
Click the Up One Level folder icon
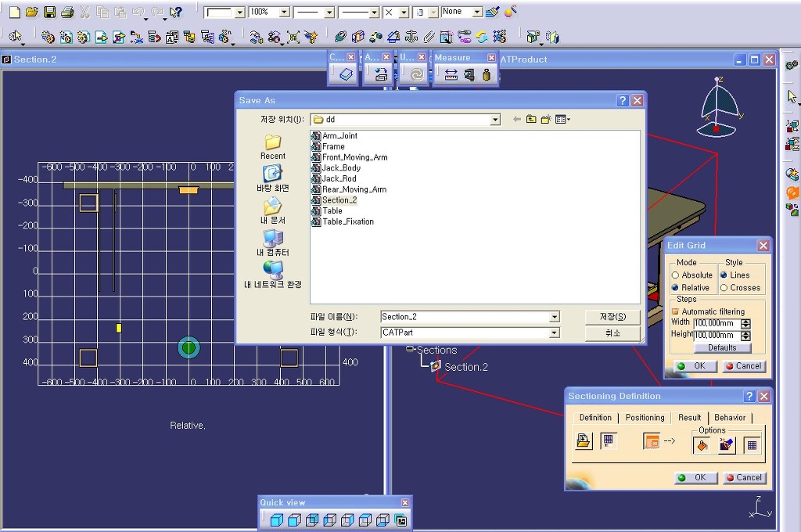coord(531,120)
